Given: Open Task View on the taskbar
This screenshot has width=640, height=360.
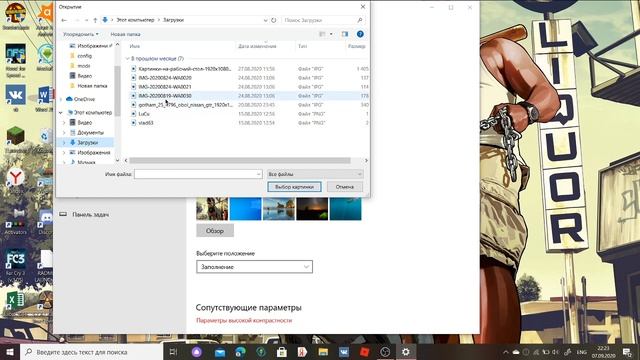Looking at the screenshot, I should point(173,352).
